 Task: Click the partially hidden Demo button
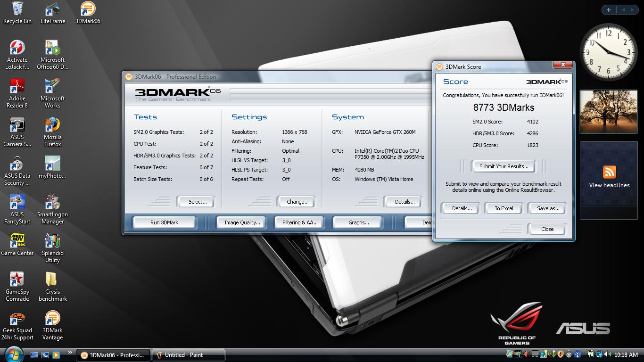point(419,222)
